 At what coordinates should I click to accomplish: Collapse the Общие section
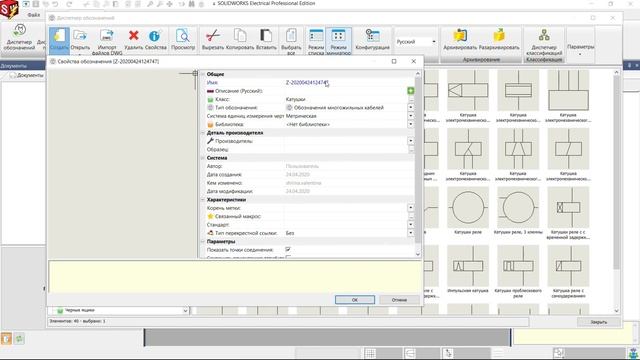203,74
